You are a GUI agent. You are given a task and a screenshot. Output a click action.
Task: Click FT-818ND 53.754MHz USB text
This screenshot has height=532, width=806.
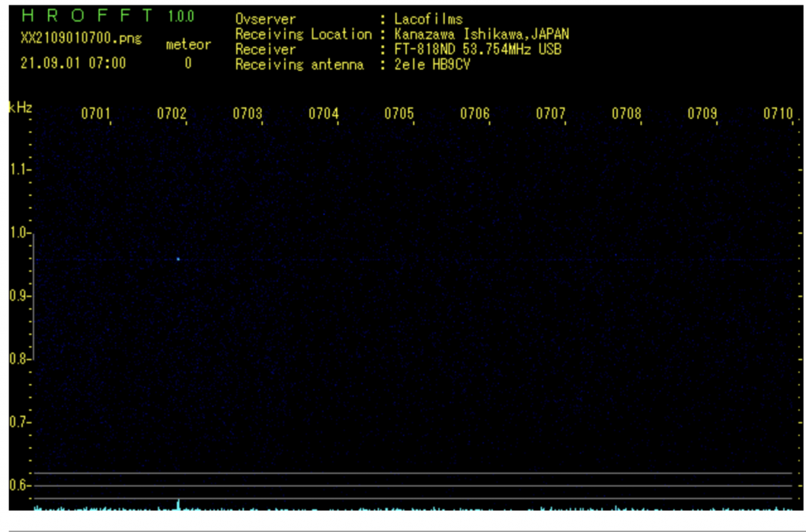pyautogui.click(x=478, y=50)
